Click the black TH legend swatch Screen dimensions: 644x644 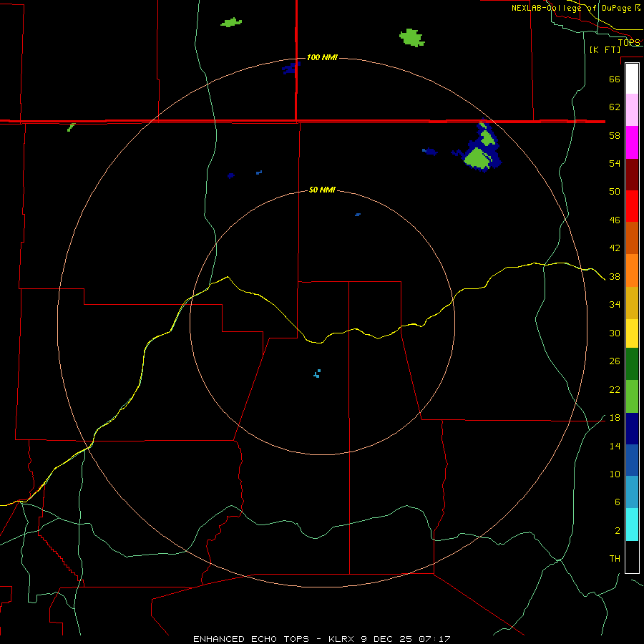pos(632,557)
